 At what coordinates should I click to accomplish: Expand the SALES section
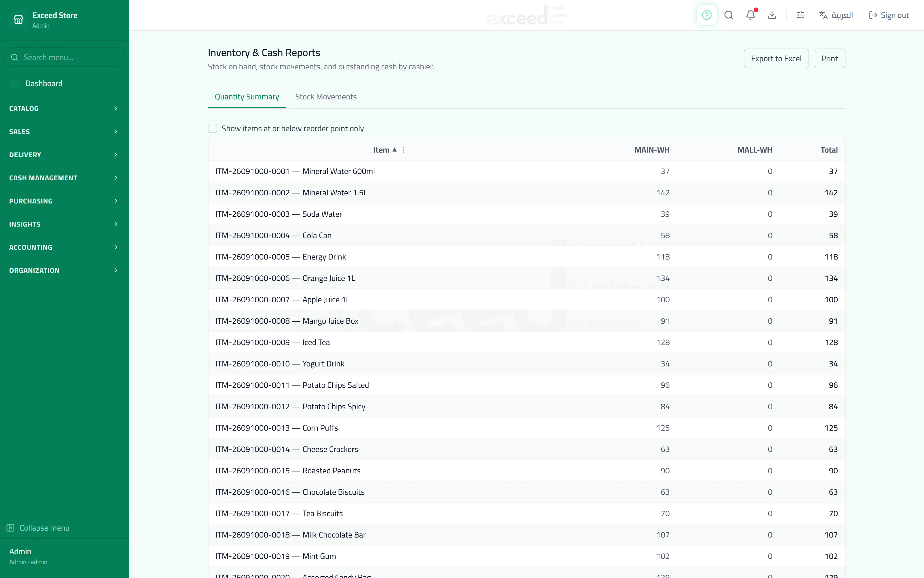(64, 131)
